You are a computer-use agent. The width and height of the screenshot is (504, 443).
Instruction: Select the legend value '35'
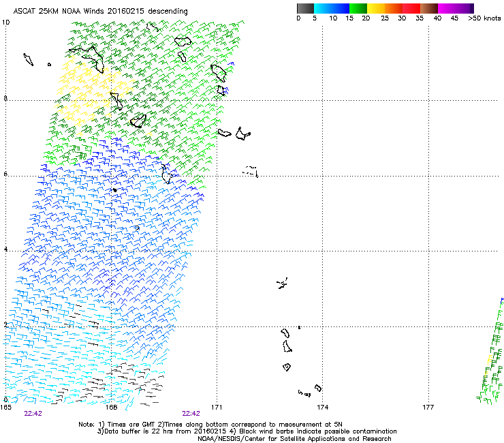point(420,18)
